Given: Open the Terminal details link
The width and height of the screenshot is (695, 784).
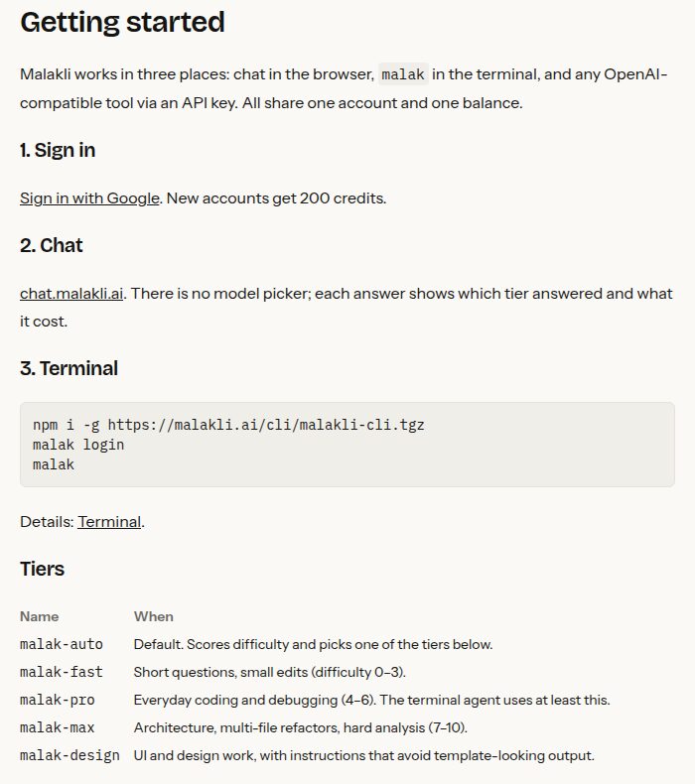Looking at the screenshot, I should tap(109, 522).
